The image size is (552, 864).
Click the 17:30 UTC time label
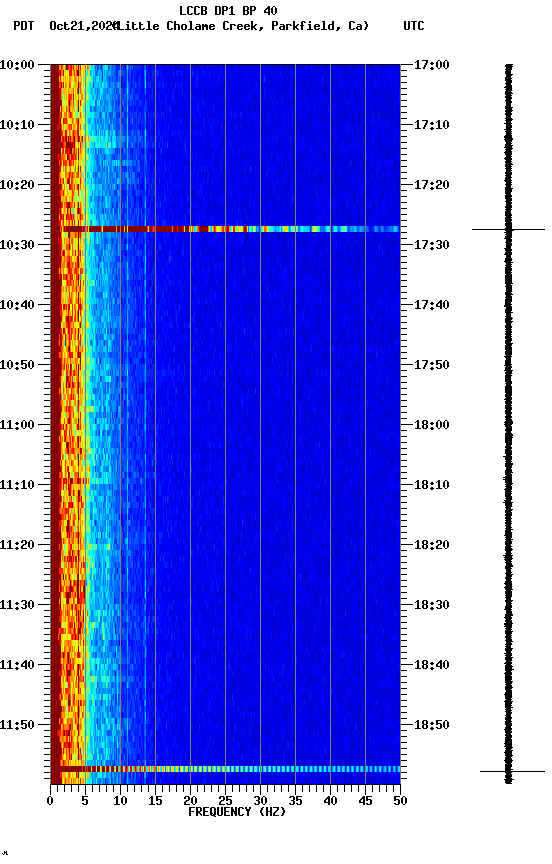[x=431, y=245]
